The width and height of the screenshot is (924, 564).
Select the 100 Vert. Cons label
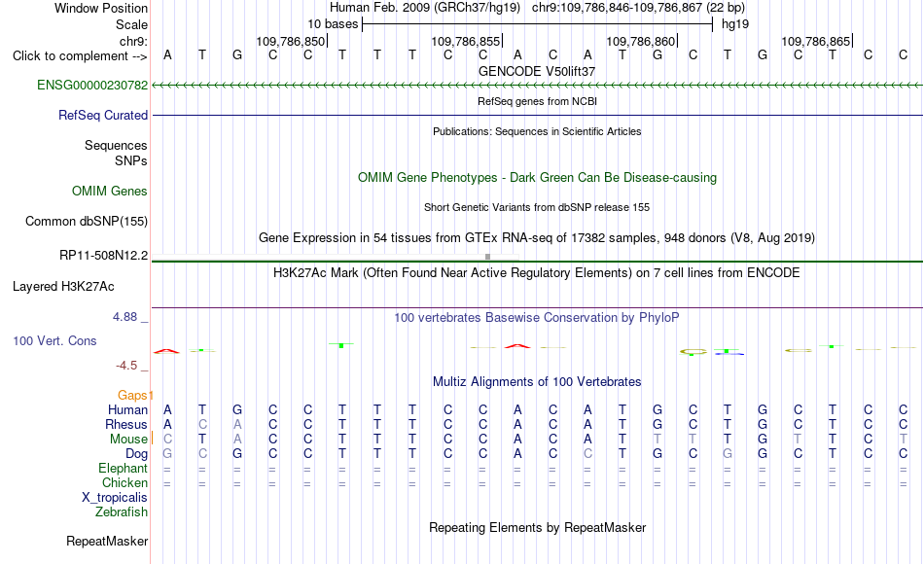tap(54, 340)
